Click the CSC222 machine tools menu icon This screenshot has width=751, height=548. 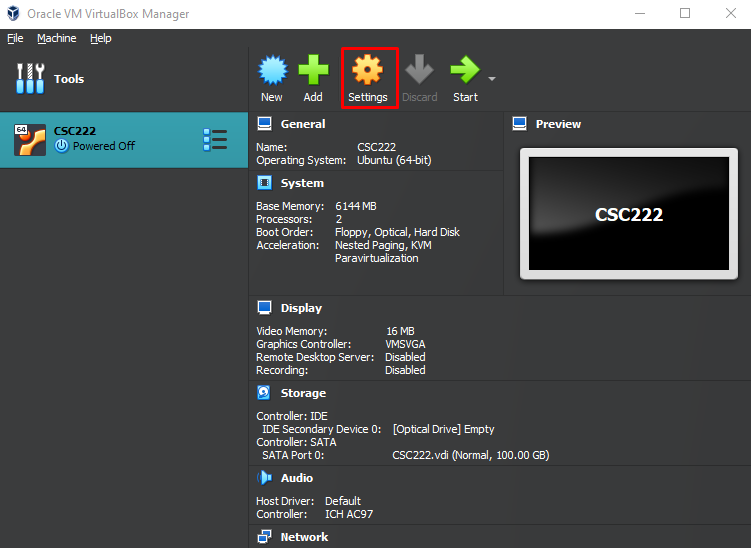click(214, 139)
